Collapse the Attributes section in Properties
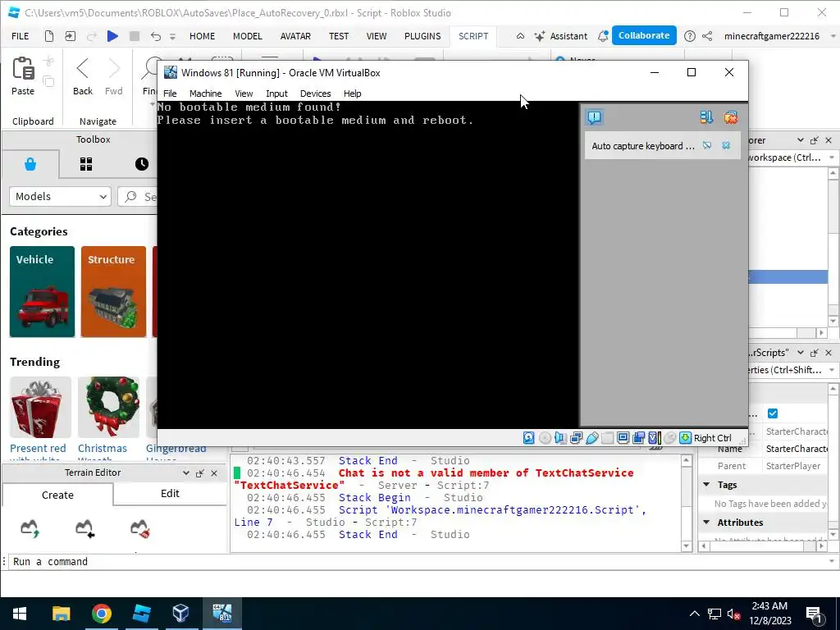This screenshot has height=630, width=840. click(x=706, y=522)
